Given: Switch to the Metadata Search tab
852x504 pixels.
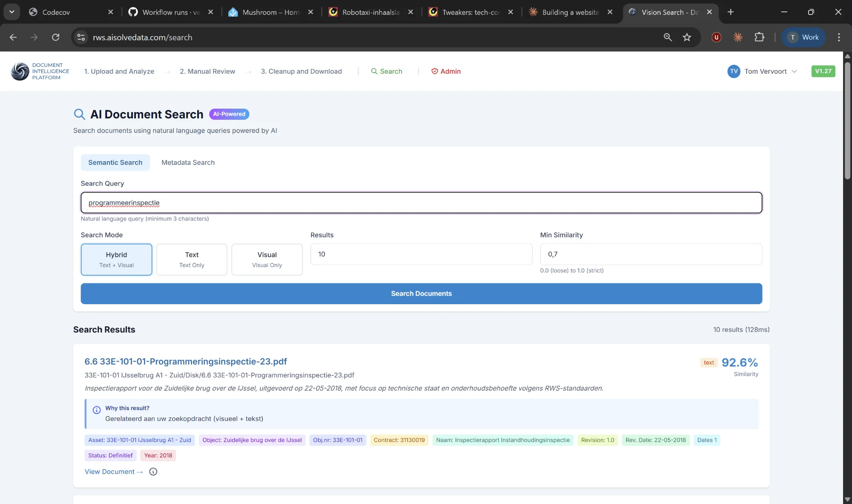Looking at the screenshot, I should pyautogui.click(x=188, y=162).
